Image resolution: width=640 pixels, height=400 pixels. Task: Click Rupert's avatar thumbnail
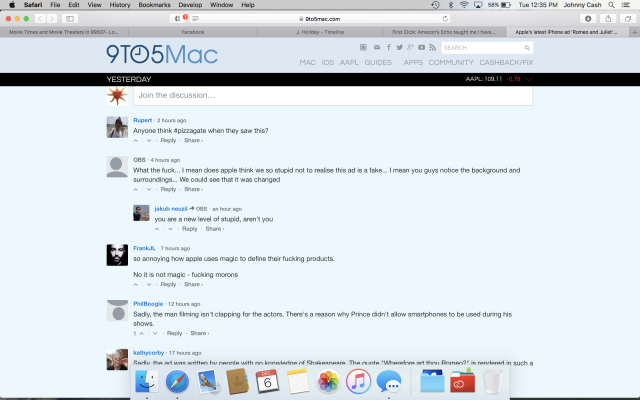[x=117, y=127]
